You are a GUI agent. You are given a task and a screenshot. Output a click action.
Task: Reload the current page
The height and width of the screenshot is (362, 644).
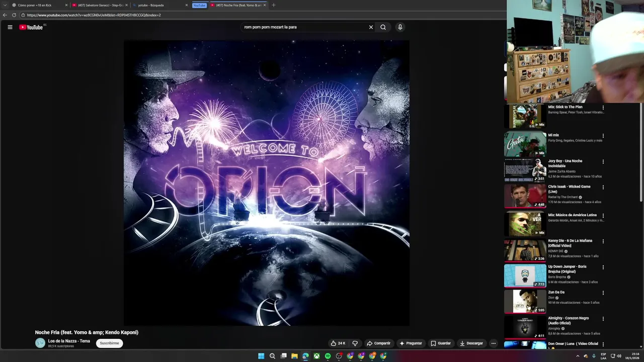click(14, 15)
